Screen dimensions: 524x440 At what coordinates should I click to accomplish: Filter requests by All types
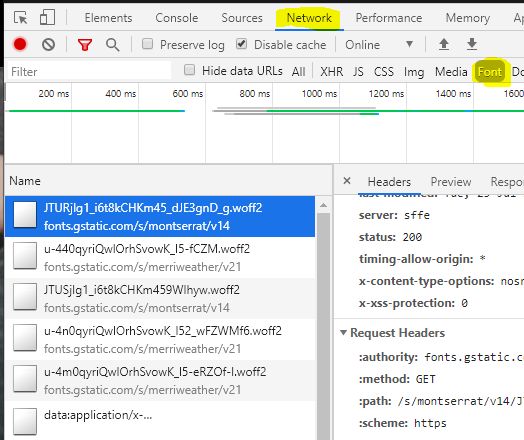pyautogui.click(x=298, y=71)
